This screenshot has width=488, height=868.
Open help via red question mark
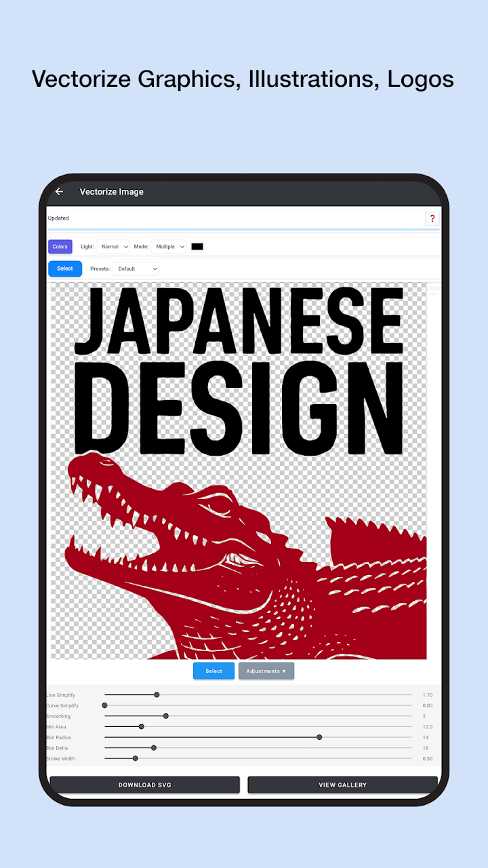(432, 218)
